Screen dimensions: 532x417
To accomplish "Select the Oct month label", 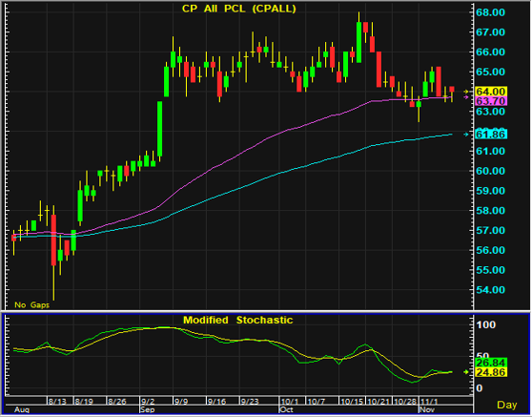I will [x=286, y=409].
